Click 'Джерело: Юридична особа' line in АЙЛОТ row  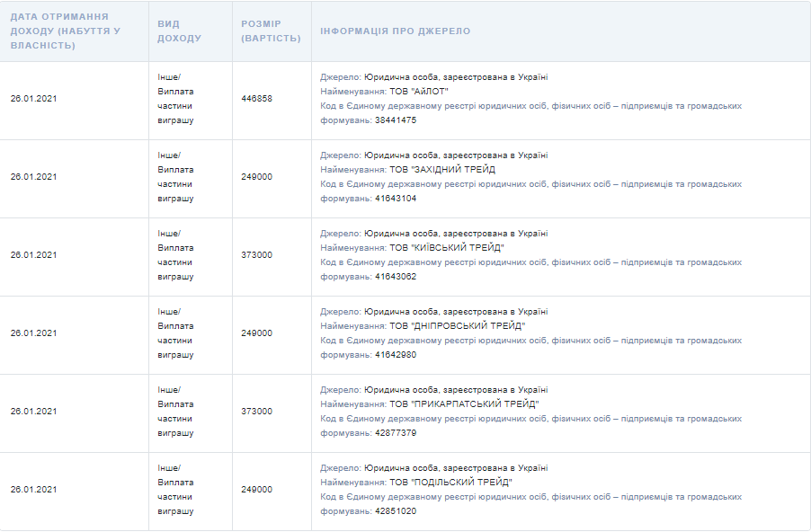click(434, 77)
